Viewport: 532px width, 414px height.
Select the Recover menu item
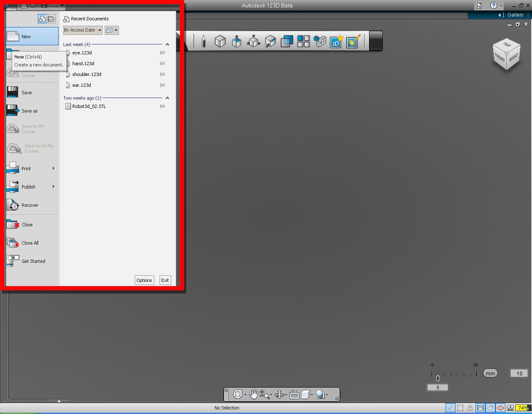[30, 205]
